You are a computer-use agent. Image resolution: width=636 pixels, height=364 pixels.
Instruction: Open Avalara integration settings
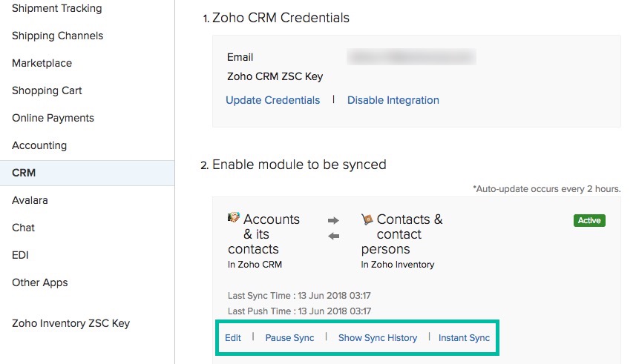point(30,200)
